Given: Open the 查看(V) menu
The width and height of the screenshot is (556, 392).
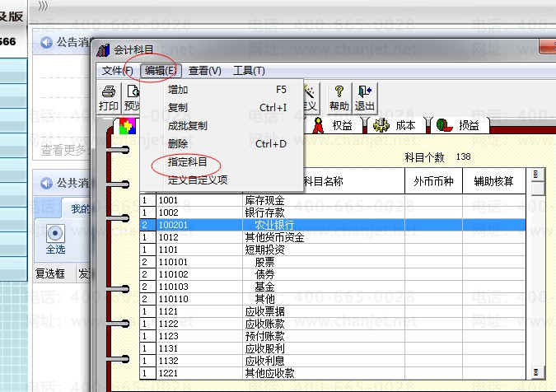Looking at the screenshot, I should (x=205, y=71).
